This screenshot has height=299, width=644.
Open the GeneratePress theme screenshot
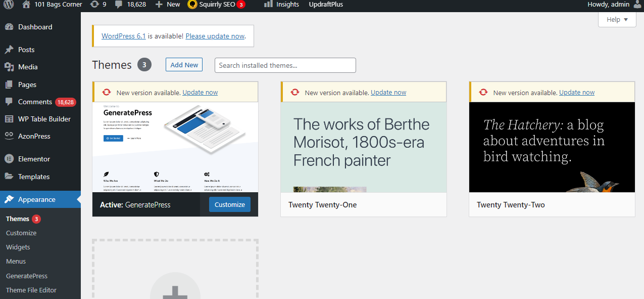(x=175, y=147)
